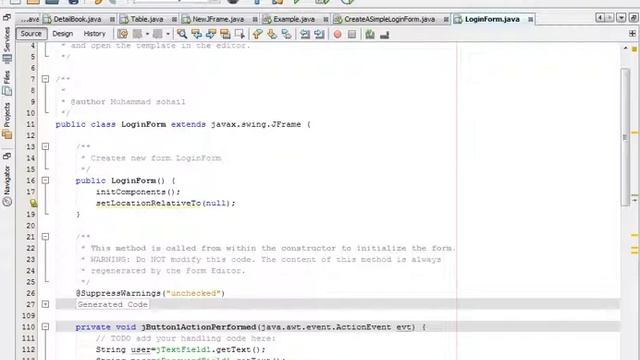
Task: Start macro recording red circle icon
Action: click(x=338, y=34)
